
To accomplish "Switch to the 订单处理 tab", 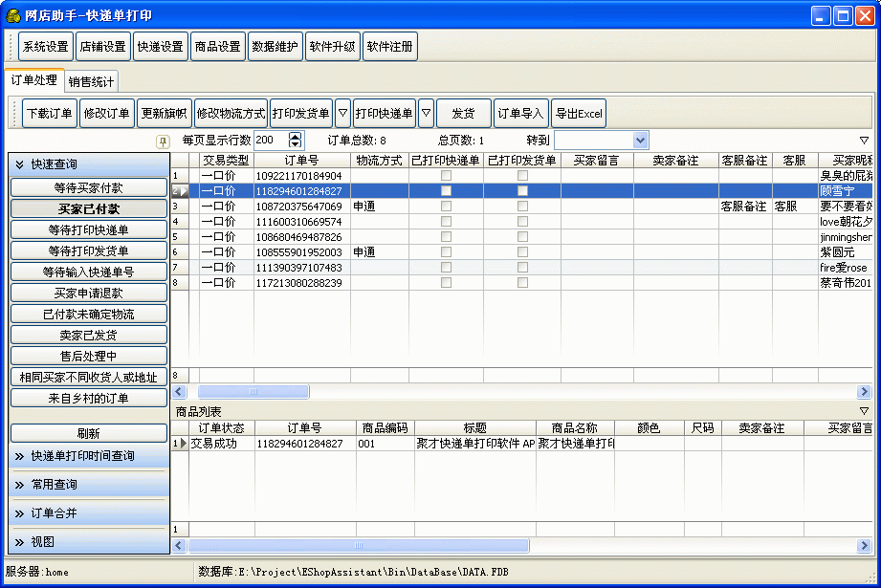I will pyautogui.click(x=33, y=79).
